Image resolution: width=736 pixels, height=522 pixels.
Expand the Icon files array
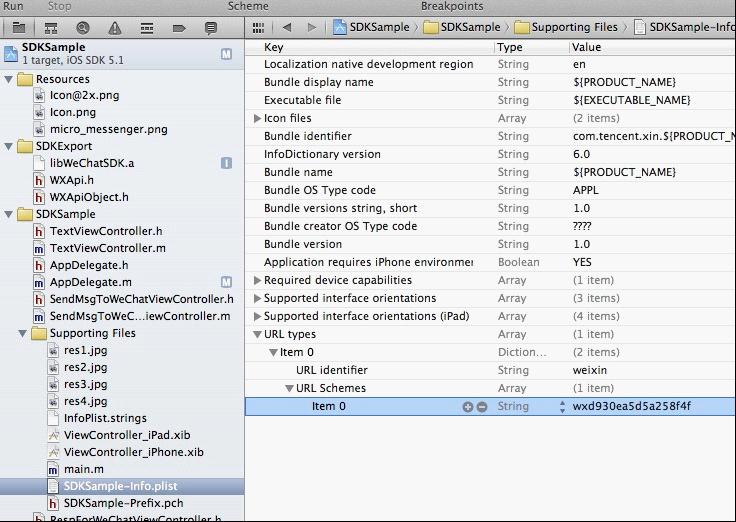click(257, 118)
